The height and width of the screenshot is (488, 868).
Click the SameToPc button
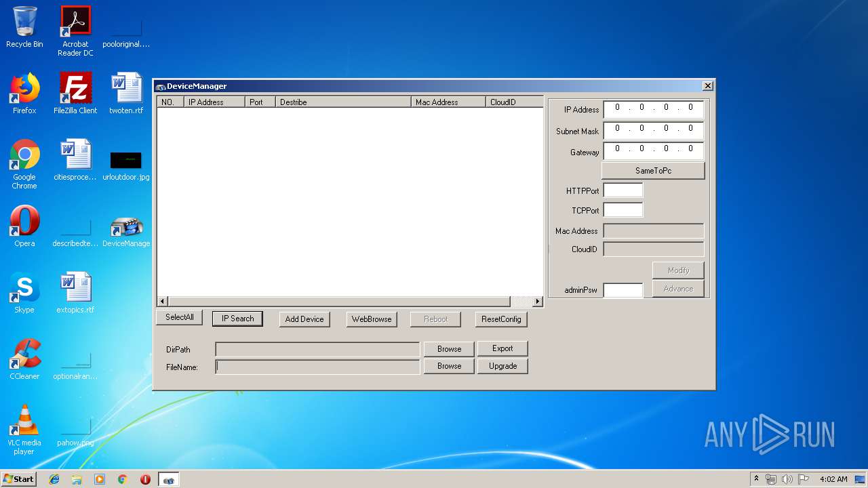653,171
